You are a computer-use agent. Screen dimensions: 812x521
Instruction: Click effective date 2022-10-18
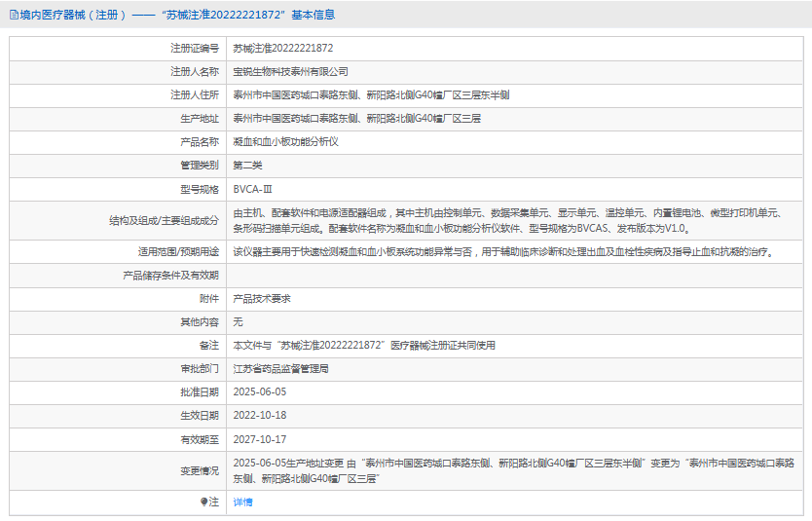click(259, 416)
